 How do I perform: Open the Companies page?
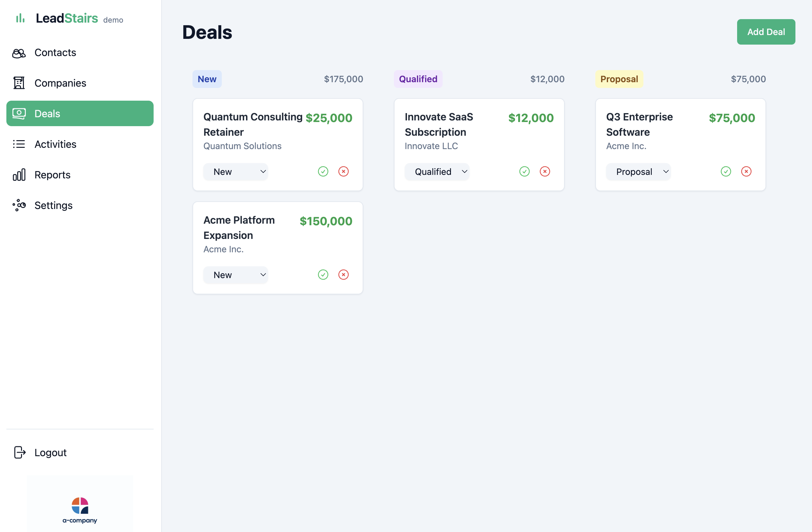[60, 83]
